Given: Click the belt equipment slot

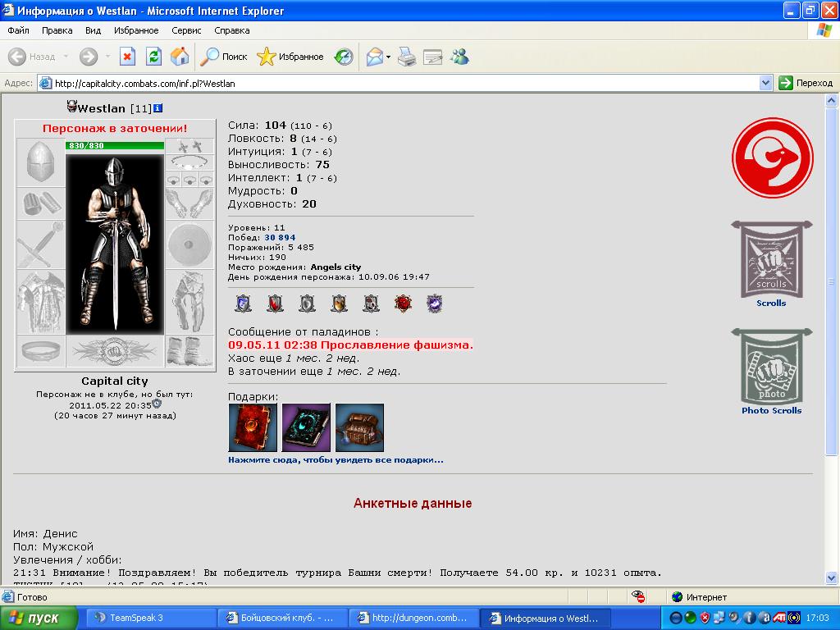Looking at the screenshot, I should tap(41, 351).
